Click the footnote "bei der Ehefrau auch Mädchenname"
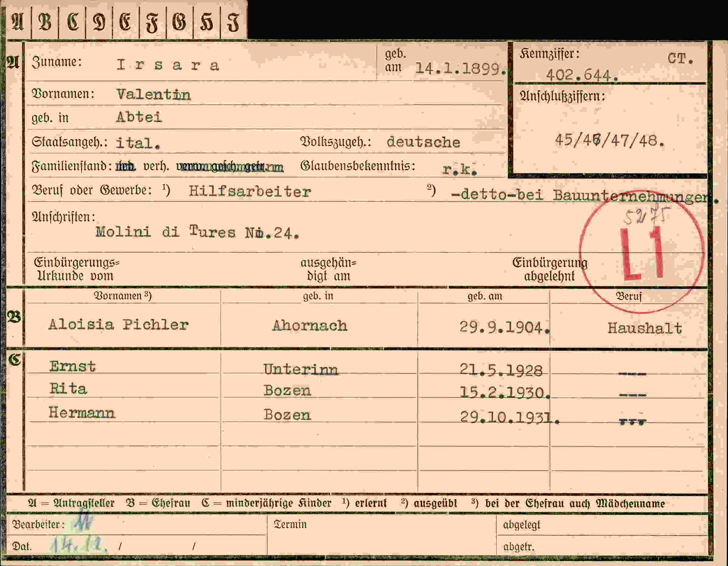Screen dimensions: 728x566 coord(575,503)
